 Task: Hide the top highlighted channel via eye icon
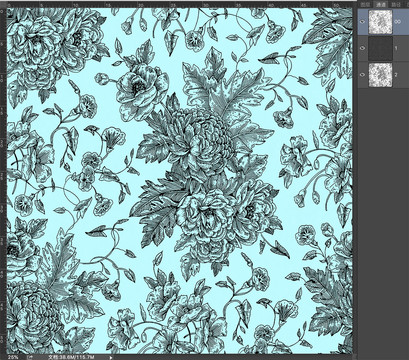(363, 22)
